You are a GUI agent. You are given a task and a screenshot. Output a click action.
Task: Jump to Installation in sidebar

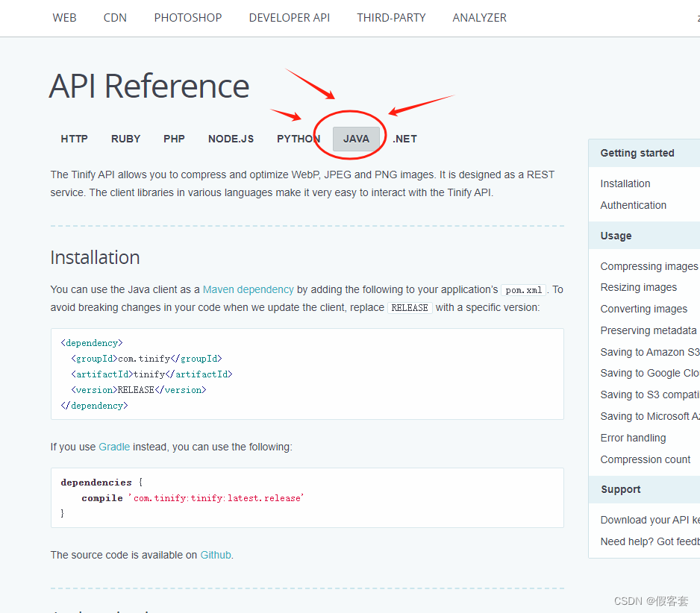click(x=625, y=183)
